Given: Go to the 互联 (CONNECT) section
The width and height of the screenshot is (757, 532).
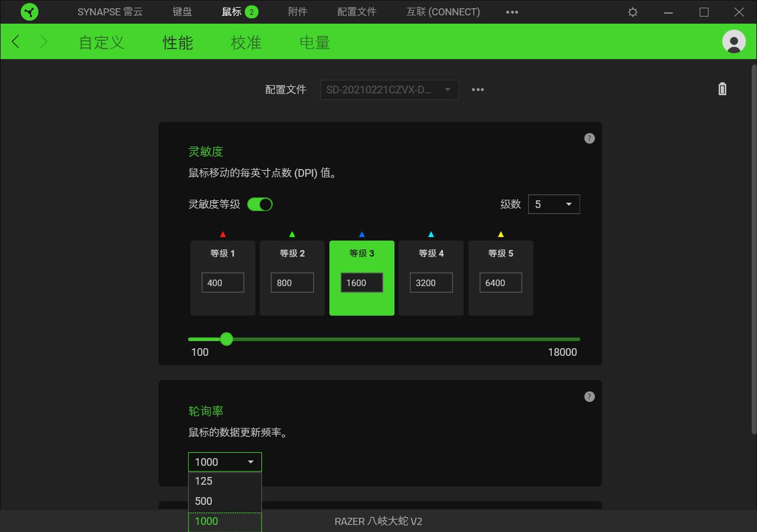Looking at the screenshot, I should coord(442,12).
